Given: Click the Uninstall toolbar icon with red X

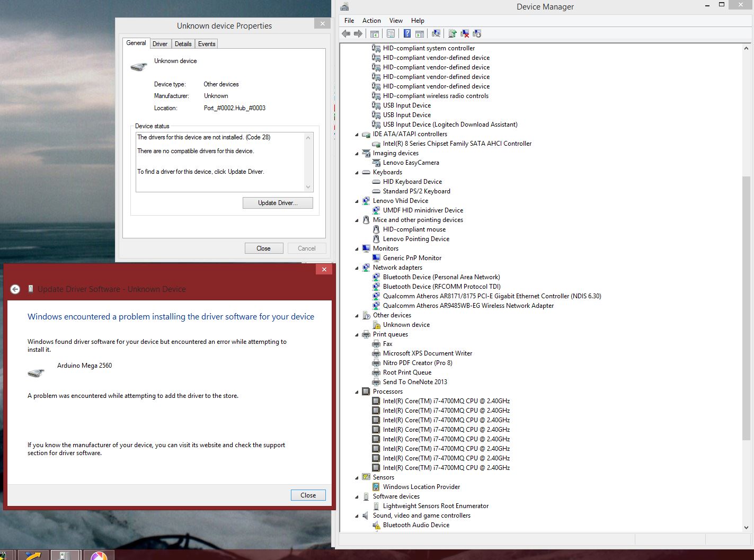Looking at the screenshot, I should pos(465,34).
